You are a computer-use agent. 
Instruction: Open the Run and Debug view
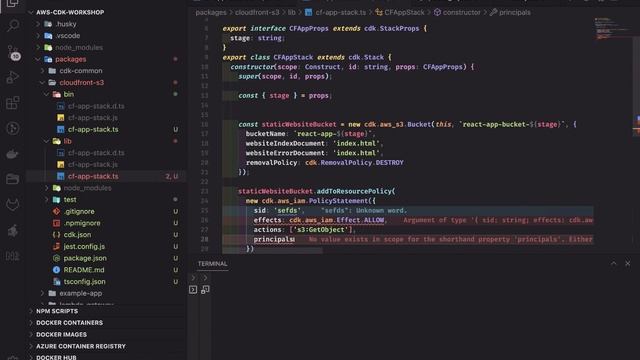coord(13,77)
